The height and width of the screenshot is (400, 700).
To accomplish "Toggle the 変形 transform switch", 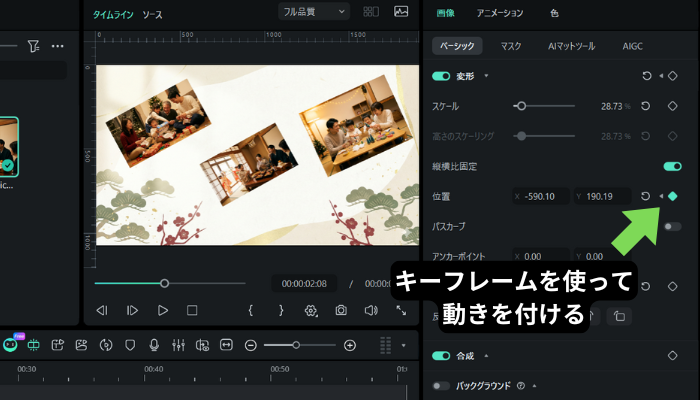I will coord(441,76).
